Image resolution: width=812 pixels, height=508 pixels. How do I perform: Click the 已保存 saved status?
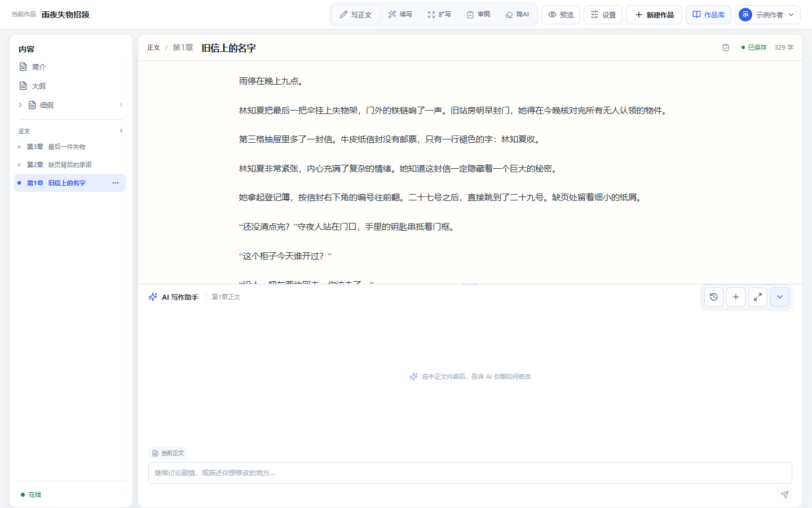click(x=754, y=47)
